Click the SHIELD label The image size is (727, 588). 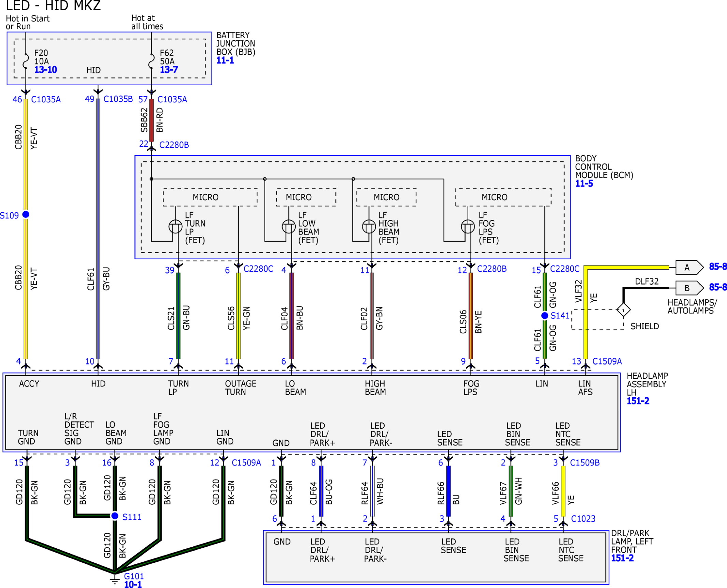(644, 327)
